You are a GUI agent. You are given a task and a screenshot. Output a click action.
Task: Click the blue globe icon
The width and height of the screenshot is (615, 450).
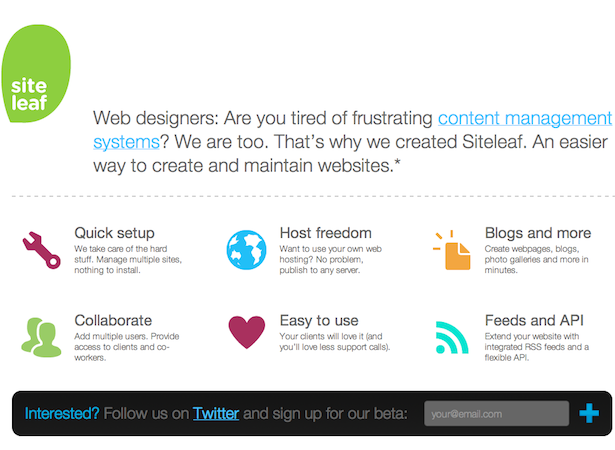click(246, 250)
